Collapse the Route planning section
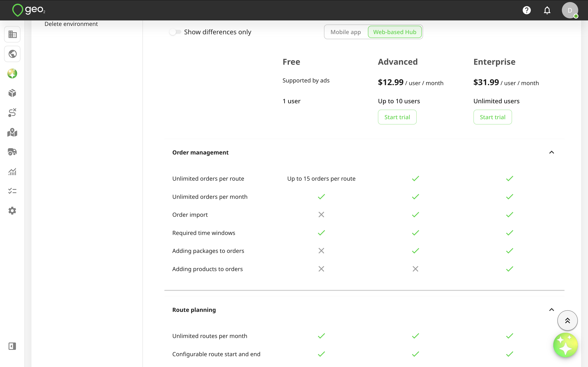 click(x=552, y=310)
